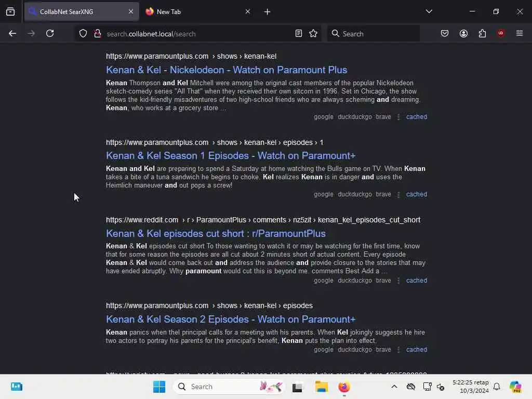Viewport: 532px width, 399px height.
Task: Click the taskbar Search box
Action: 230,387
